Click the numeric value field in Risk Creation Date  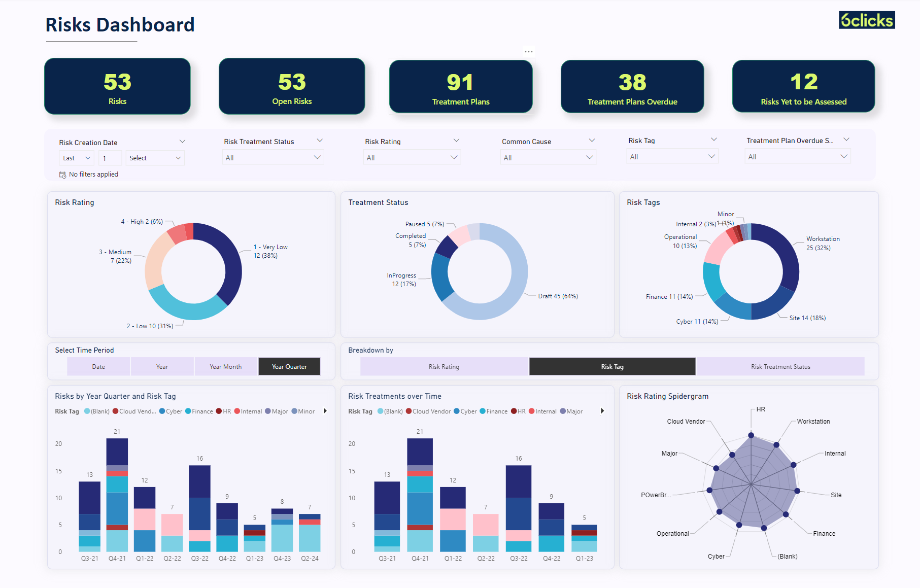(110, 158)
